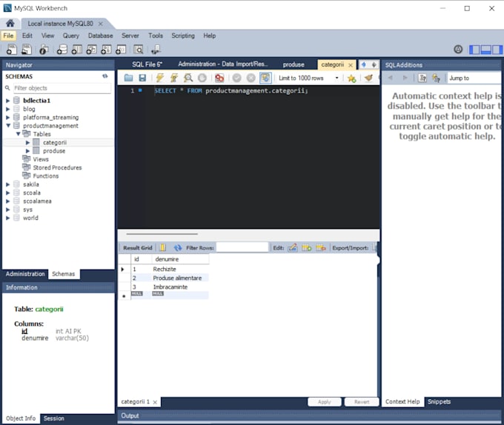
Task: Switch to the SQL File 6 tab
Action: point(147,64)
